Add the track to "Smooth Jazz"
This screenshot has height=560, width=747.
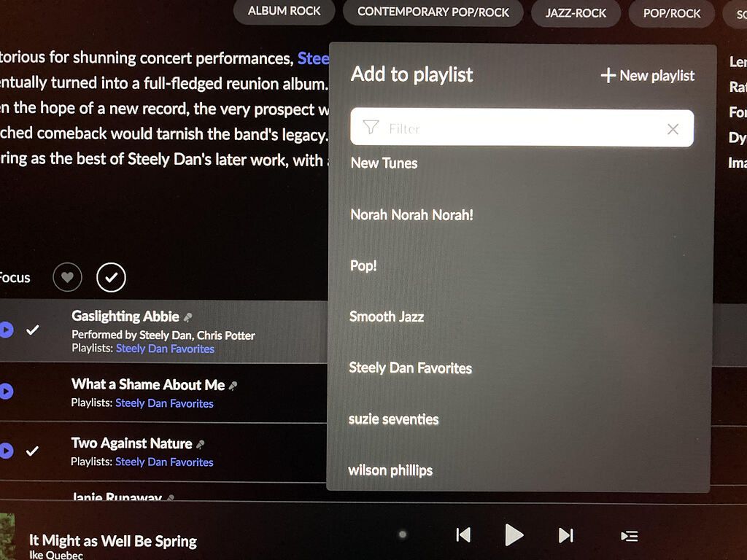[386, 316]
